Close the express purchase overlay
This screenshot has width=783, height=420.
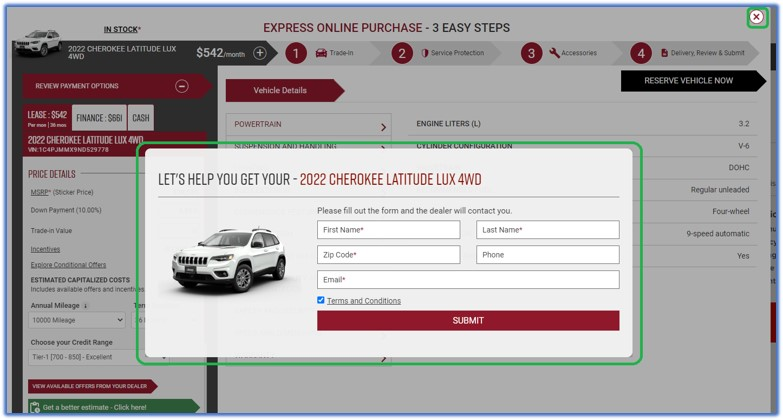coord(756,17)
